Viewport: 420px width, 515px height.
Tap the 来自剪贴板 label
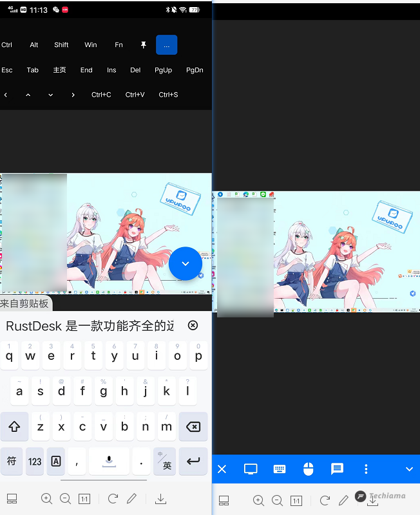pos(24,303)
